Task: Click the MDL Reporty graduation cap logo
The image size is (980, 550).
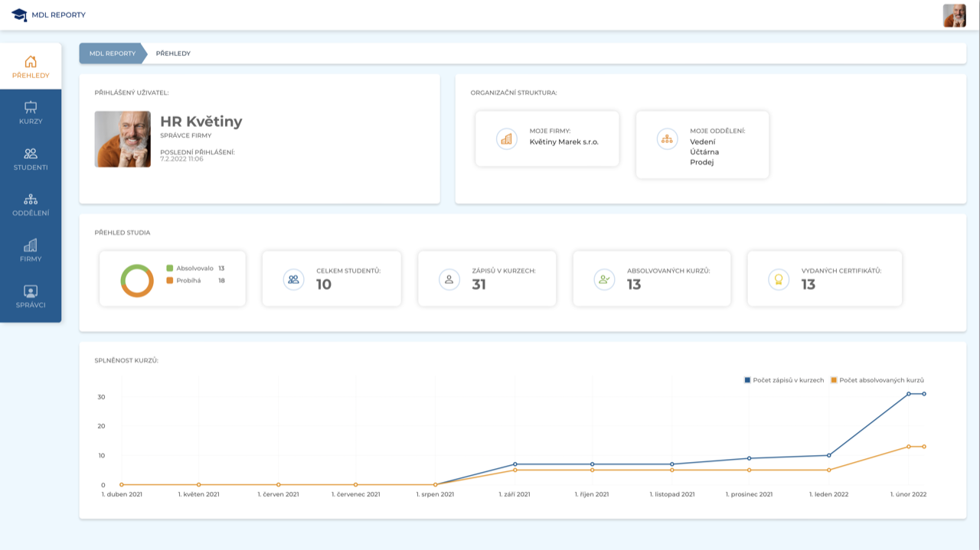Action: tap(19, 15)
